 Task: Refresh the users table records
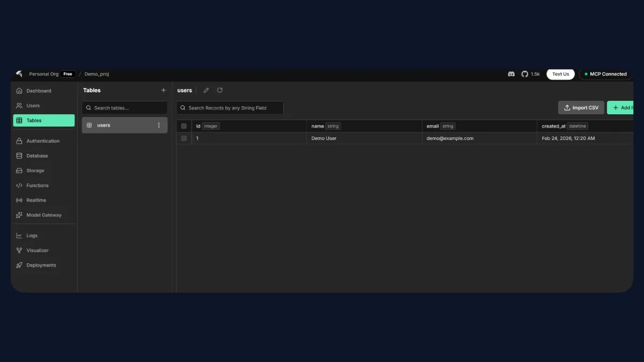pos(219,90)
